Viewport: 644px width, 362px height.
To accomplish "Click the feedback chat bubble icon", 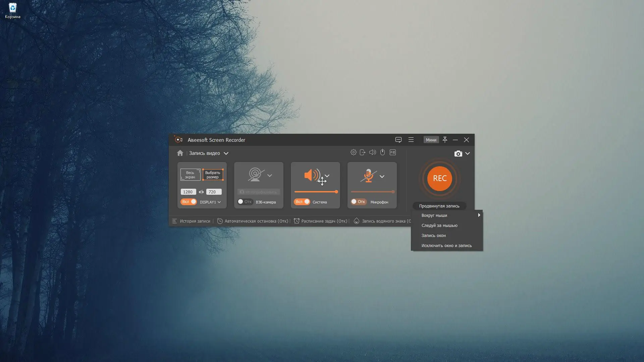I will click(398, 140).
